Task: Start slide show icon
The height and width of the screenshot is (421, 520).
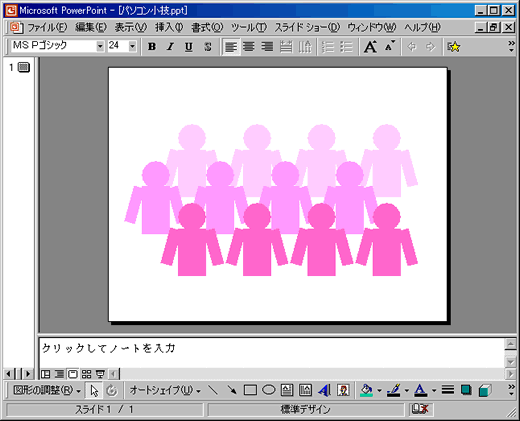Action: tap(100, 374)
